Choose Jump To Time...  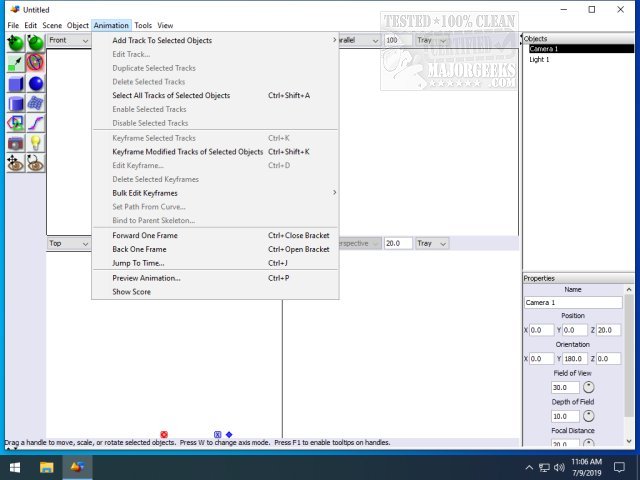click(x=216, y=263)
